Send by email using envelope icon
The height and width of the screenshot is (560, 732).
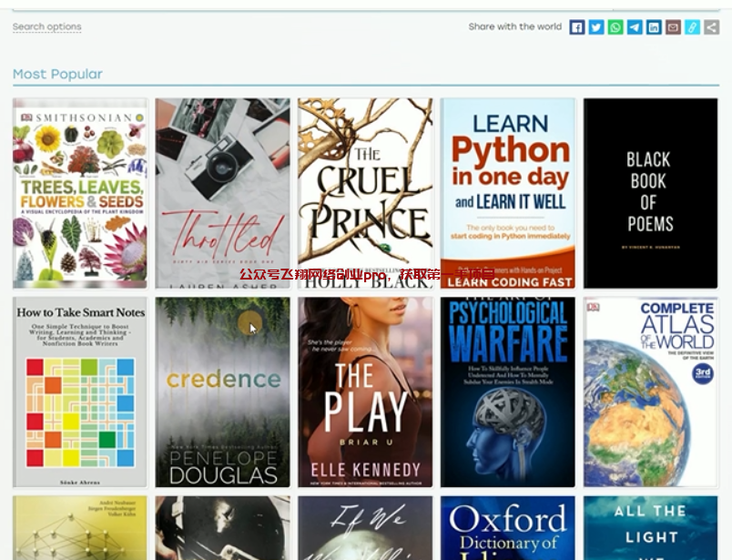(673, 27)
